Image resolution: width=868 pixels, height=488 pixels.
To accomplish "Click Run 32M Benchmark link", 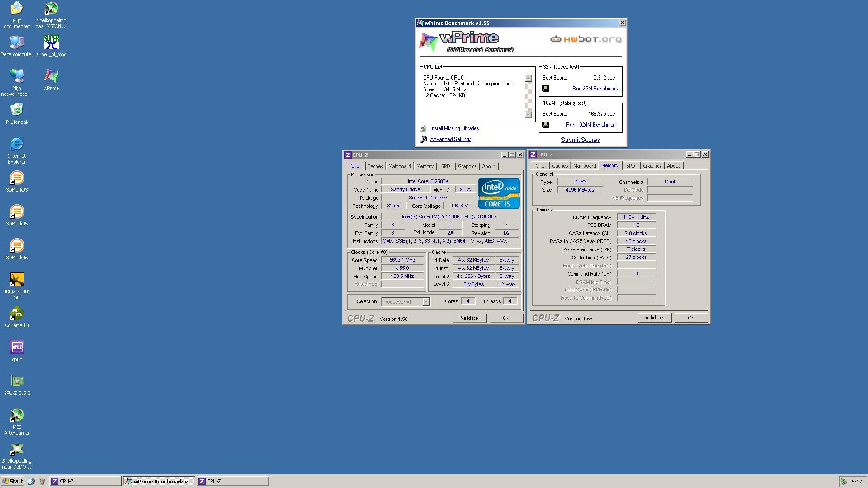I will click(x=595, y=89).
